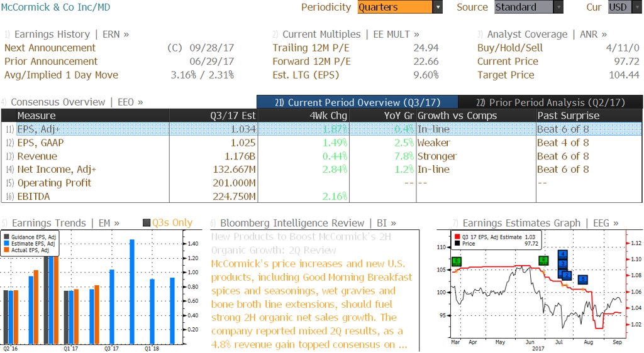This screenshot has height=353, width=644.
Task: Click the McCormick's price increases review summary text
Action: click(x=311, y=304)
